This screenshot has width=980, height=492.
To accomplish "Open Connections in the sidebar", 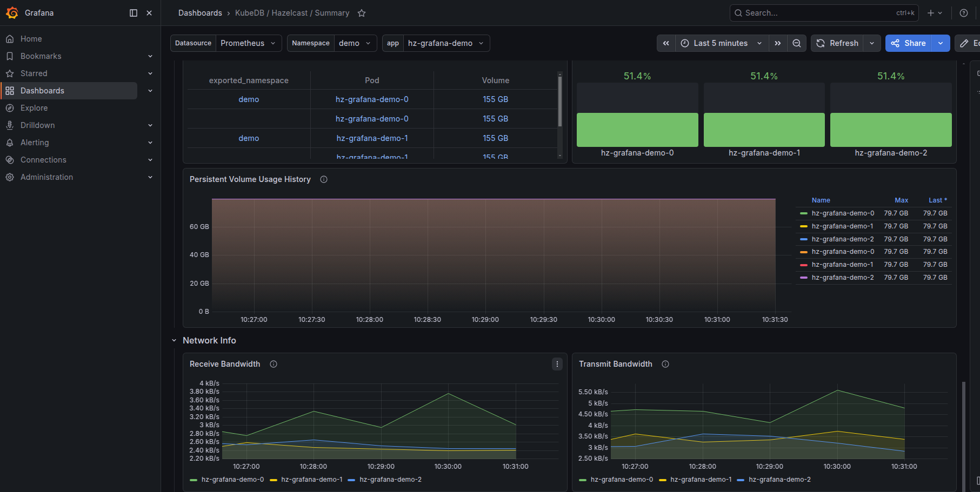I will 43,160.
